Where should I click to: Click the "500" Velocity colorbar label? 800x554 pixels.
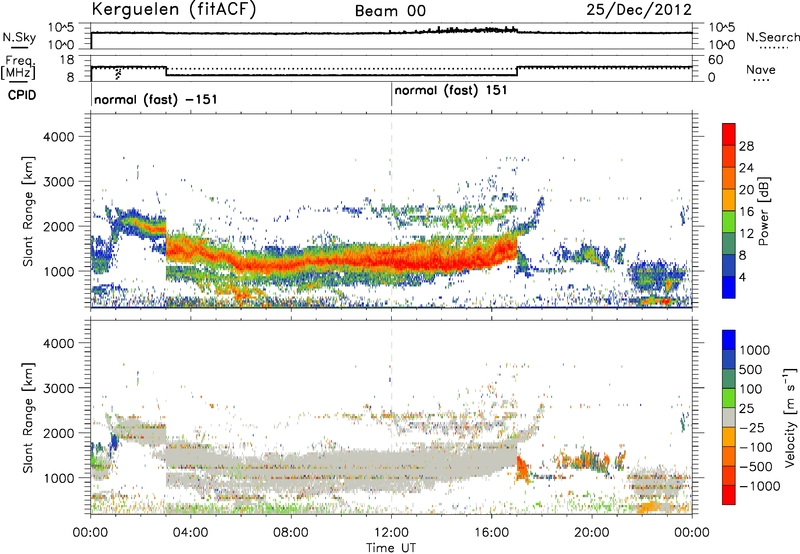750,370
